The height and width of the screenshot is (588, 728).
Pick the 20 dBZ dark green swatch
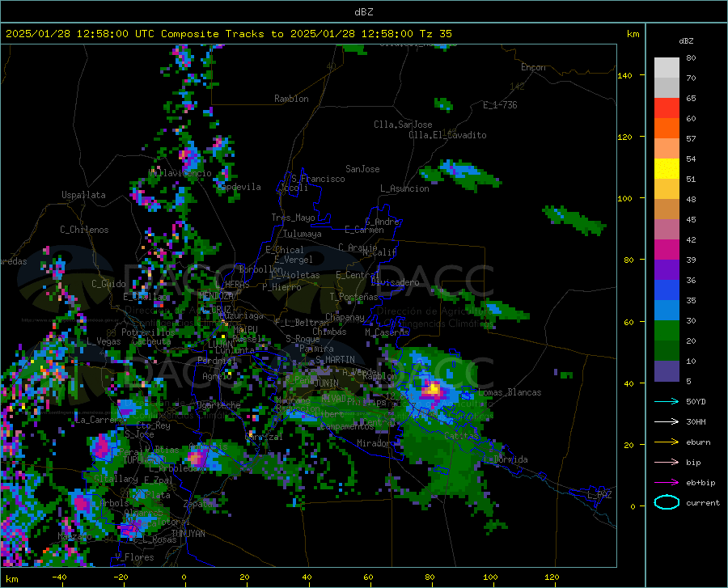[x=667, y=351]
